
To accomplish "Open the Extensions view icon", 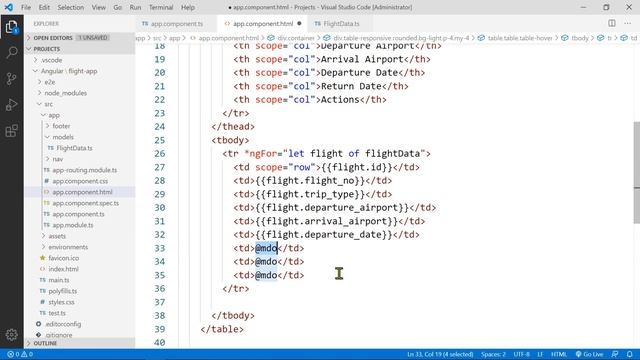I will (x=11, y=131).
